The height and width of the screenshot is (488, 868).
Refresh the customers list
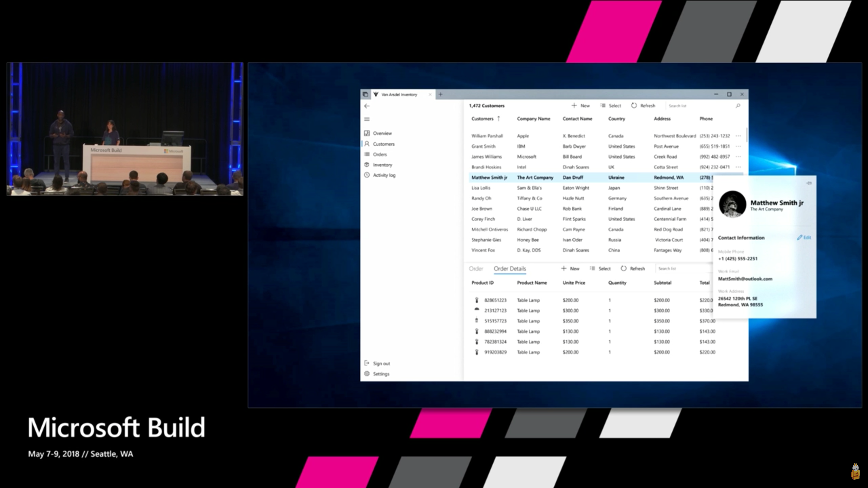point(643,106)
